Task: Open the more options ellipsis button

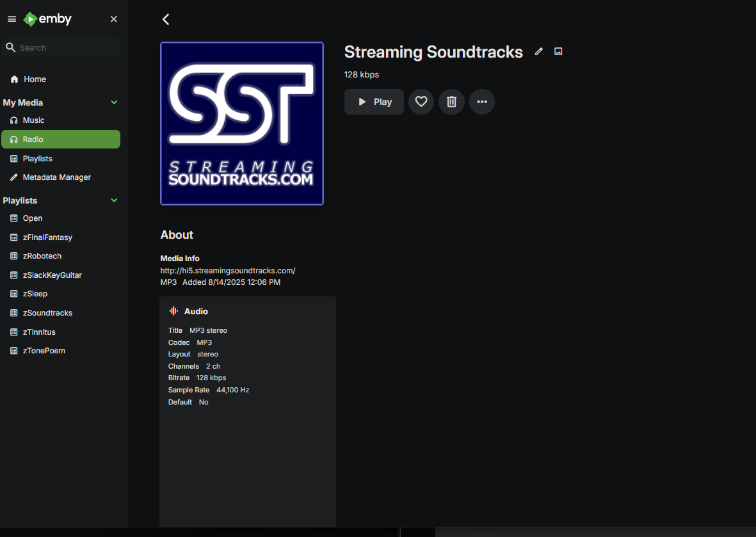Action: tap(481, 102)
